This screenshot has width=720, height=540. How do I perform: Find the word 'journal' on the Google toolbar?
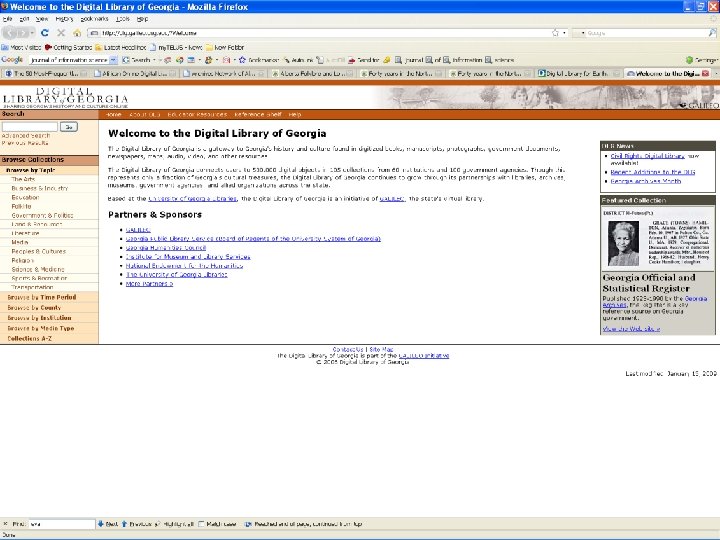click(x=409, y=60)
